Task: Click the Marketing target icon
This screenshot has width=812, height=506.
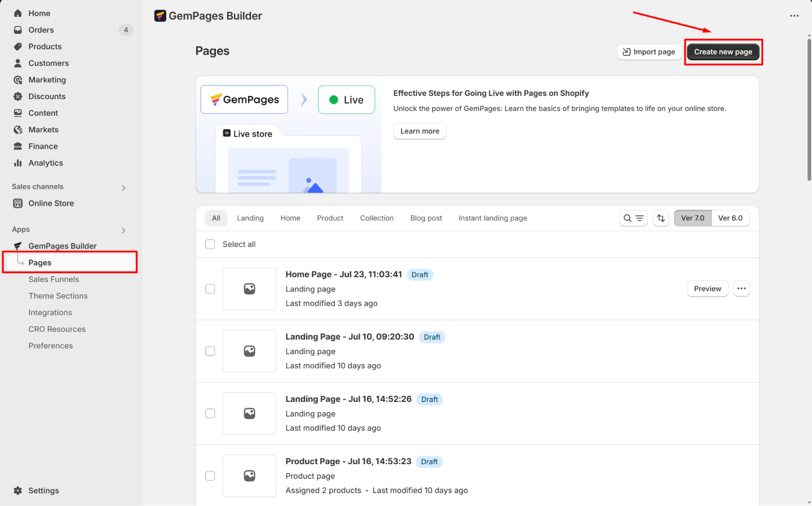Action: point(18,80)
